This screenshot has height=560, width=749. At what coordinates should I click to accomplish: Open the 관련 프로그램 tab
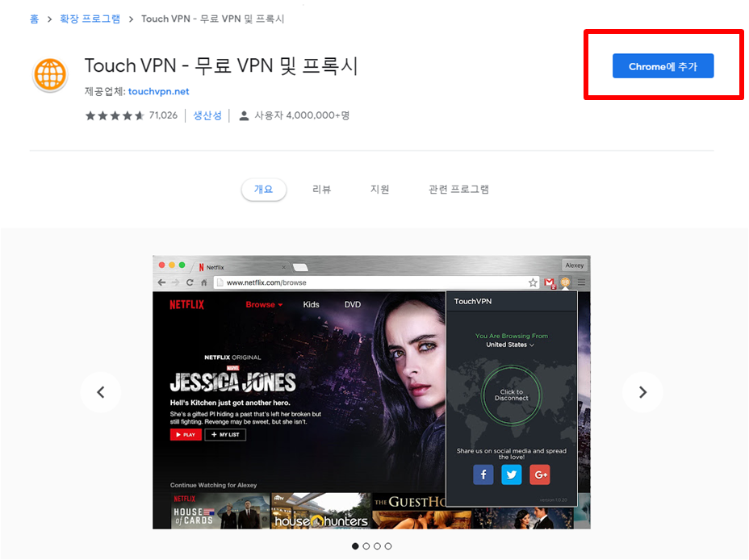pyautogui.click(x=458, y=190)
